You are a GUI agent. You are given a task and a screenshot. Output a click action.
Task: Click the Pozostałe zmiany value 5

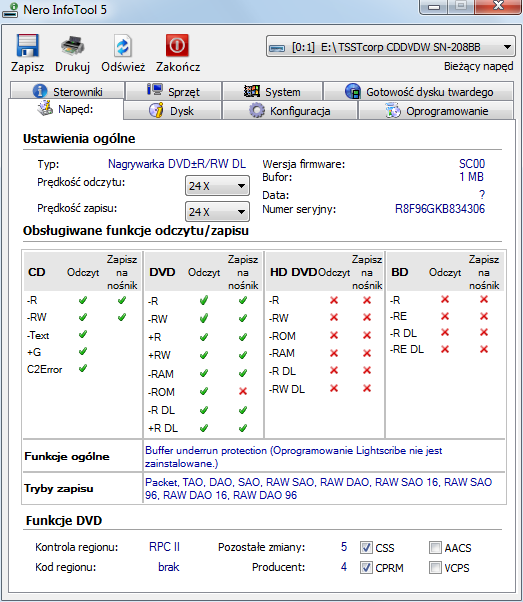(x=344, y=547)
